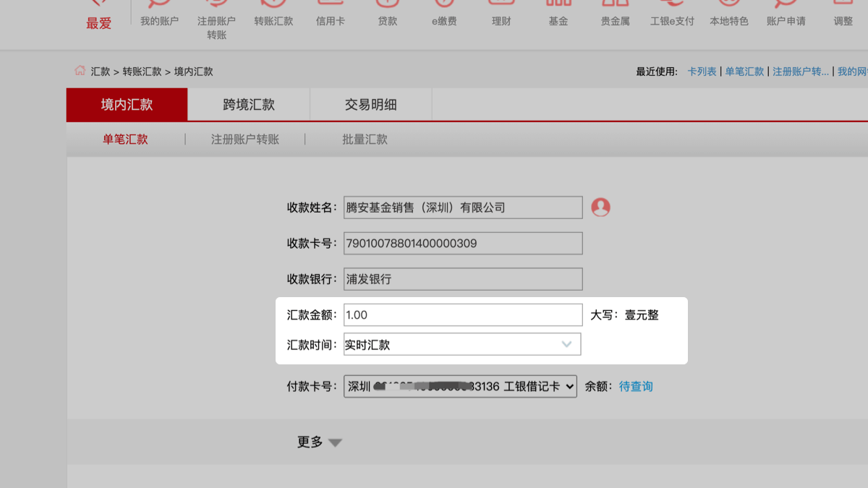Viewport: 868px width, 488px height.
Task: Open 工银e支付 section
Action: tap(672, 21)
